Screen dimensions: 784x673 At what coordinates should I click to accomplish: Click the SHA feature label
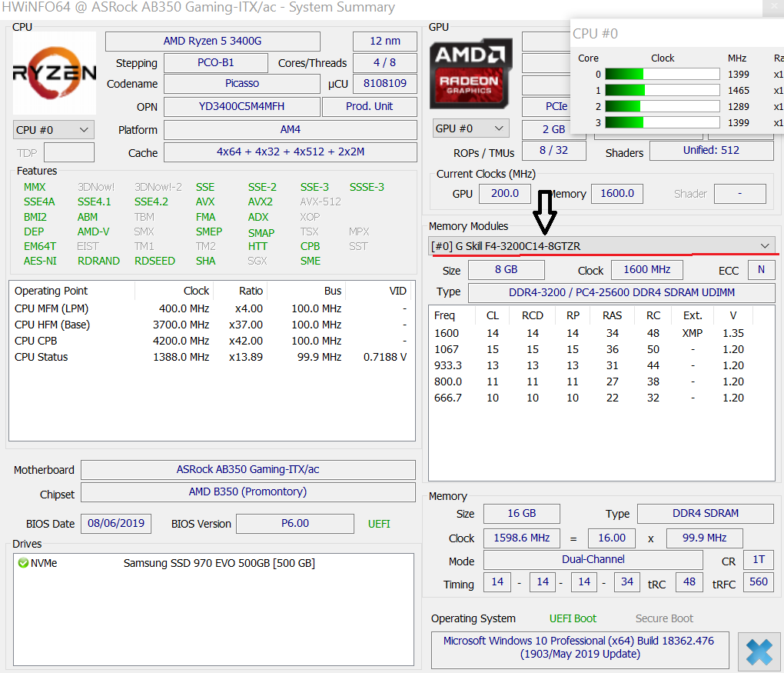coord(205,261)
